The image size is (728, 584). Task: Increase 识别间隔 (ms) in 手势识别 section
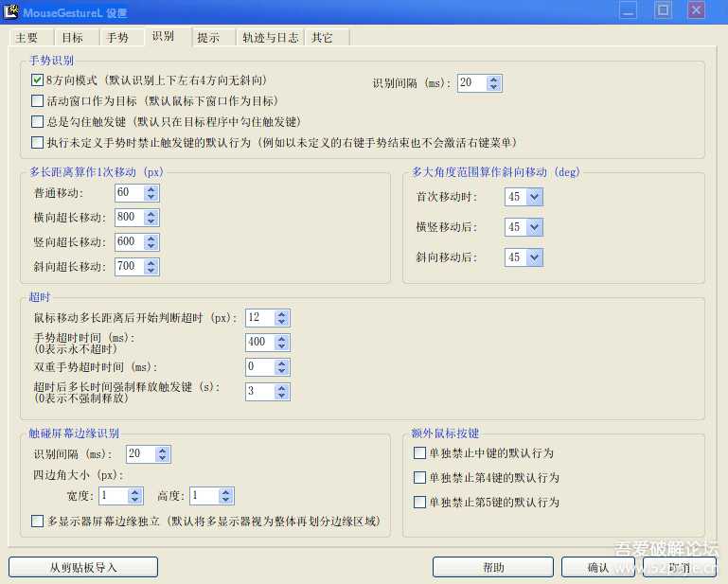[x=494, y=79]
